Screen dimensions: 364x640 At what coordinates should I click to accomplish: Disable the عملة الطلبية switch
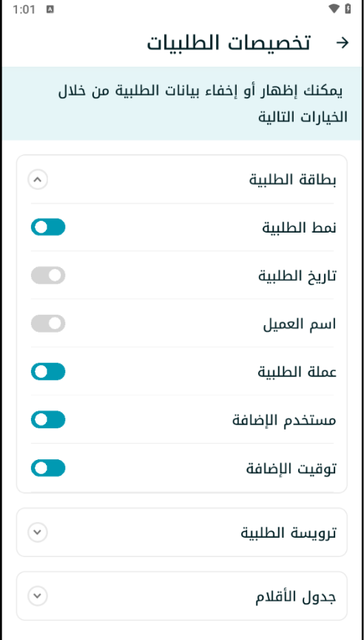[x=48, y=372]
